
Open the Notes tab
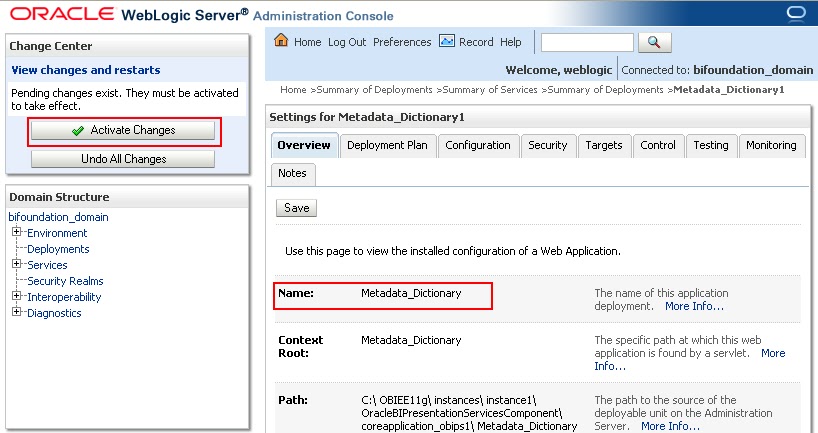[292, 174]
